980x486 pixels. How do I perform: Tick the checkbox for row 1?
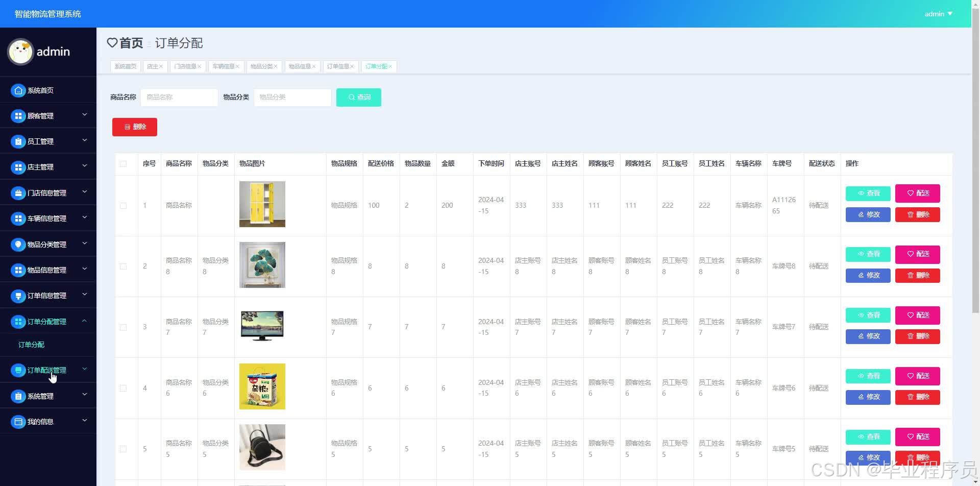pyautogui.click(x=123, y=206)
